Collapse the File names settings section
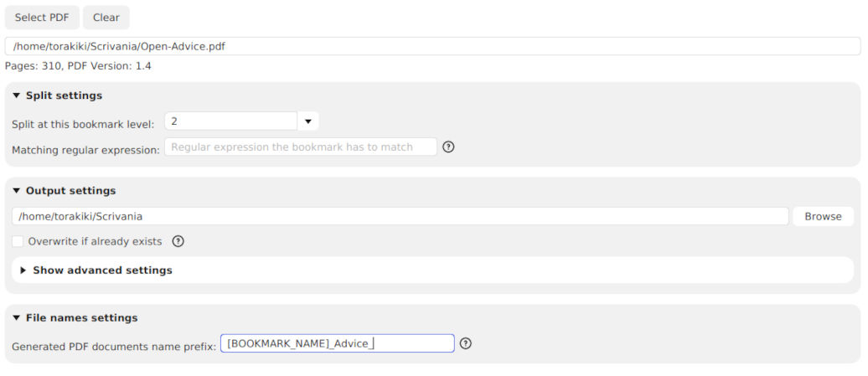Viewport: 868px width, 376px height. [x=16, y=318]
